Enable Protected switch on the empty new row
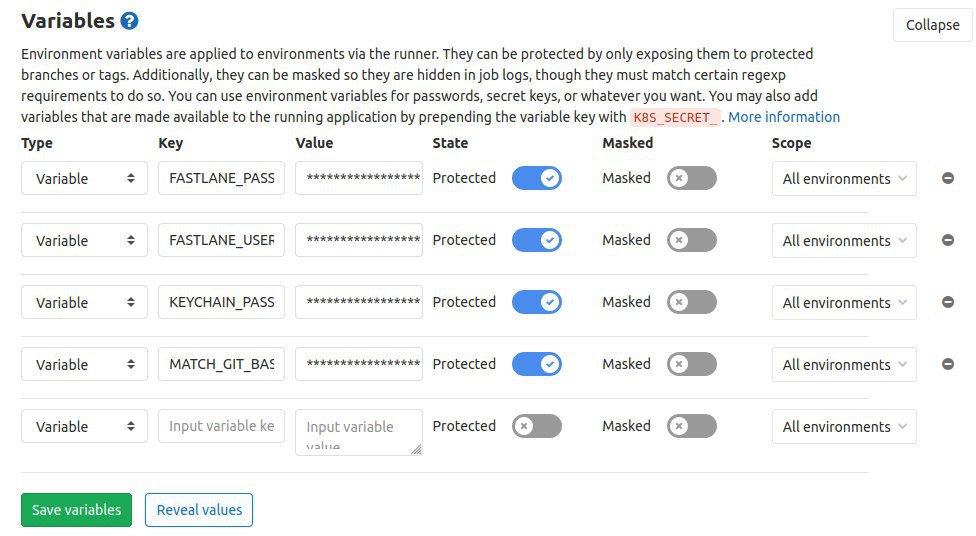This screenshot has height=536, width=976. point(537,426)
